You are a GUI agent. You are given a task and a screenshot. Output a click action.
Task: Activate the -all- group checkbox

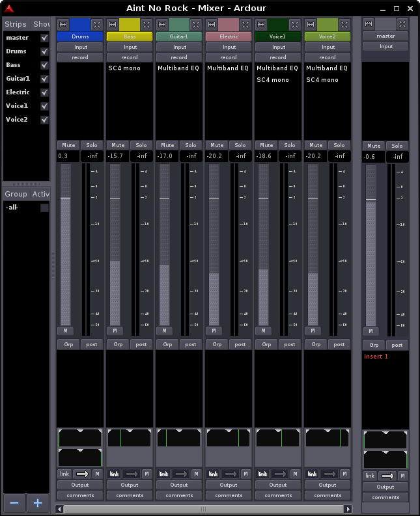[44, 208]
